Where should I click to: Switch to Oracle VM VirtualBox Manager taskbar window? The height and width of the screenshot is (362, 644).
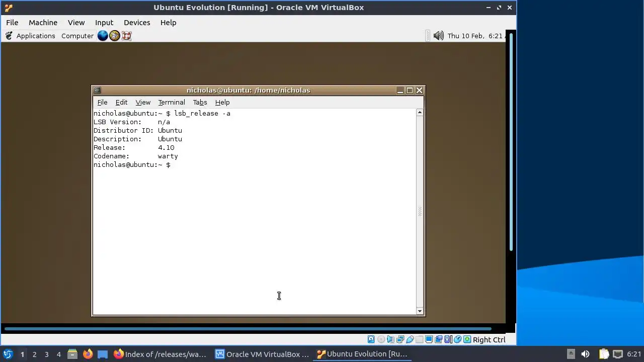click(262, 354)
